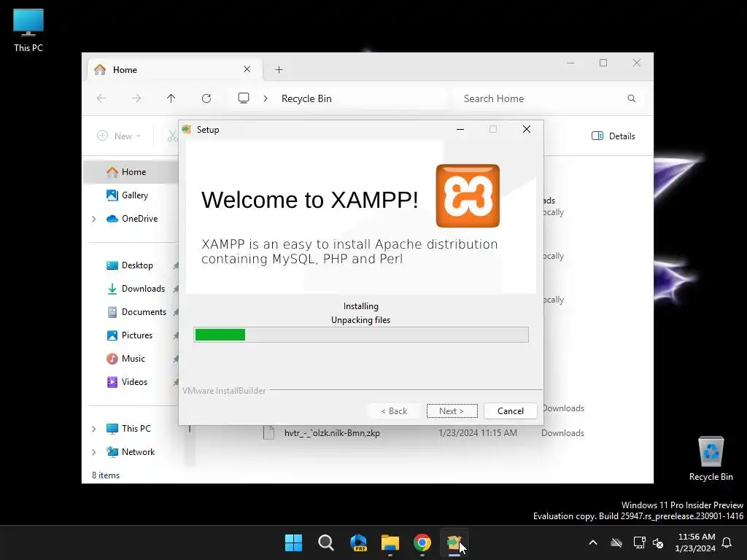The image size is (747, 560).
Task: Expand the address bar path chevron
Action: [266, 98]
